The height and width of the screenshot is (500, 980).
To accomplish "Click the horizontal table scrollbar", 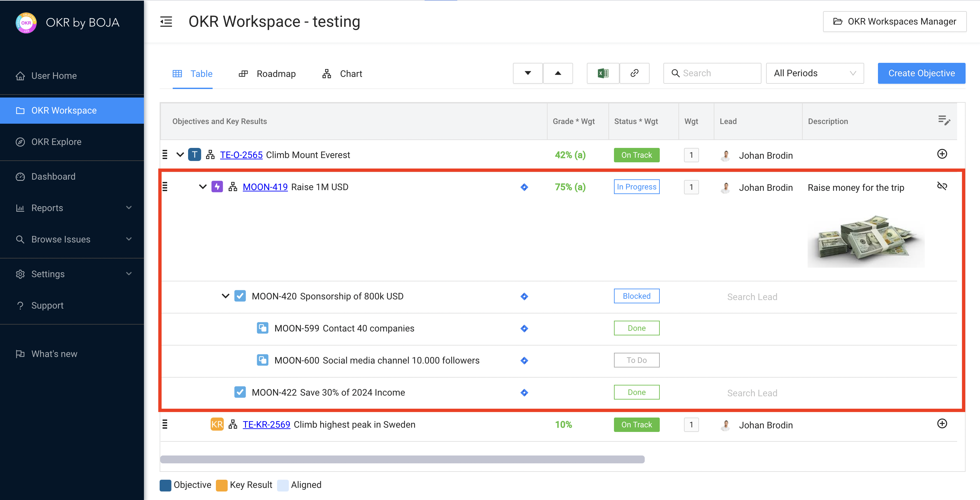I will (402, 459).
